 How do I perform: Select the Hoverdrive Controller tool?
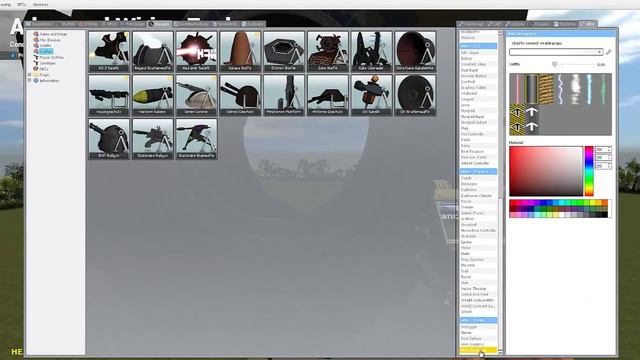(478, 230)
